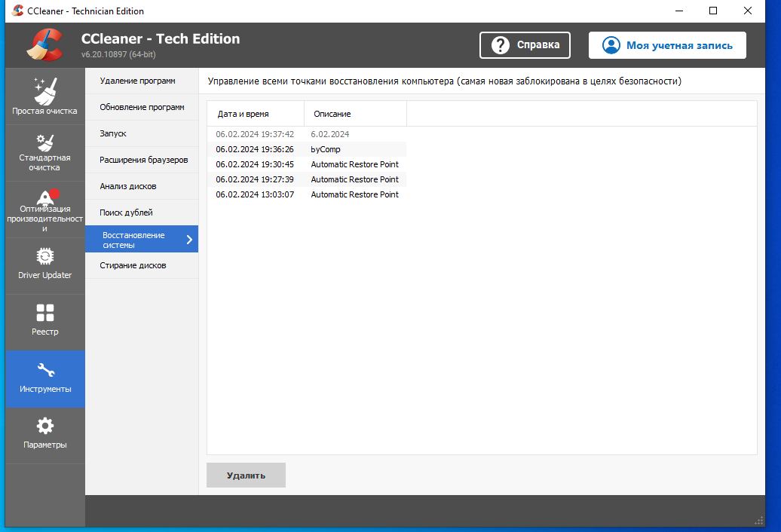Select Инструменты wrench icon
This screenshot has width=781, height=532.
pos(45,370)
